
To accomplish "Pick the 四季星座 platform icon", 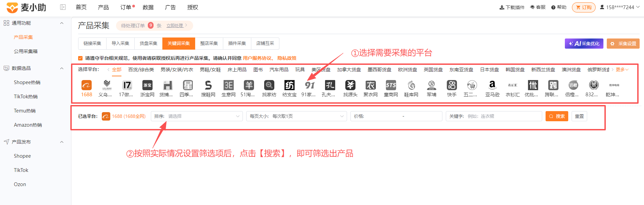I will click(x=188, y=85).
